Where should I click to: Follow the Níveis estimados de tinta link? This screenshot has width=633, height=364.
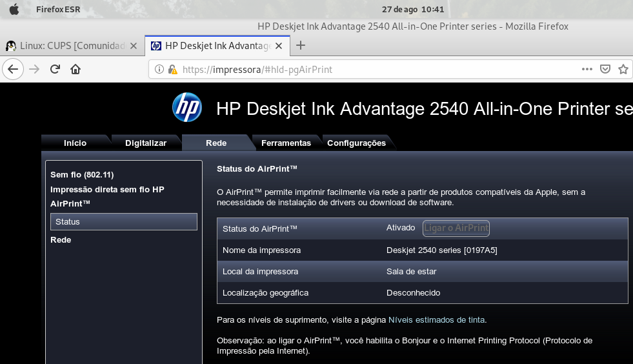[x=436, y=320]
